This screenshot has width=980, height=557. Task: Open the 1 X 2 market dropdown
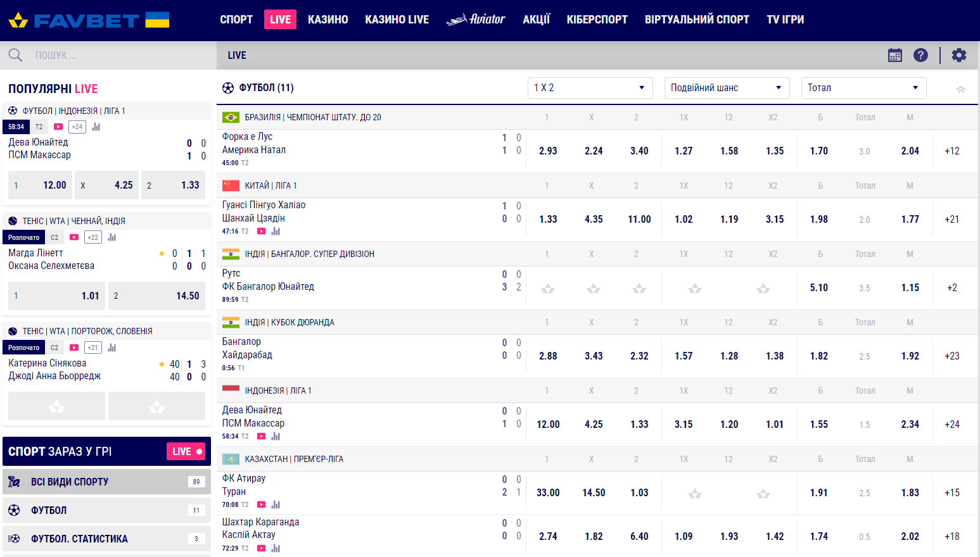(x=590, y=88)
